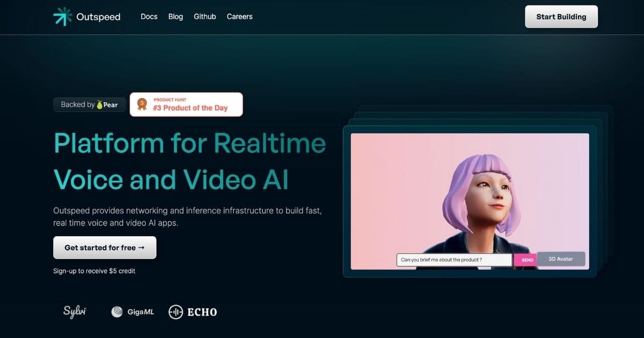Click the Outspeed brand name in header

98,17
